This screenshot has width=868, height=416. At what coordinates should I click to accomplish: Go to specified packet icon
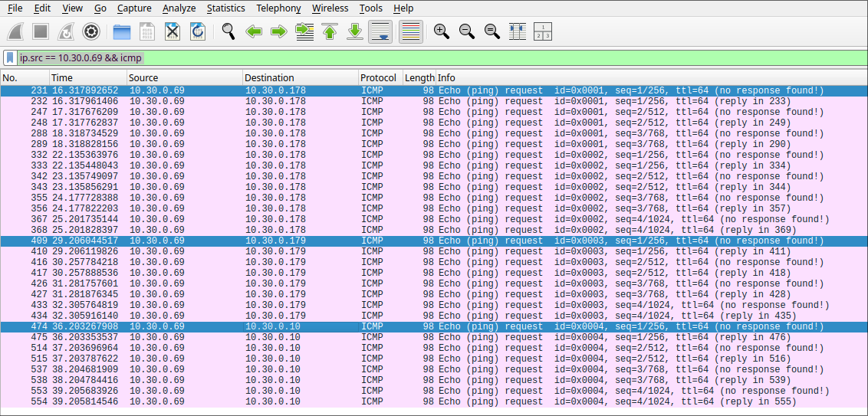pos(304,31)
